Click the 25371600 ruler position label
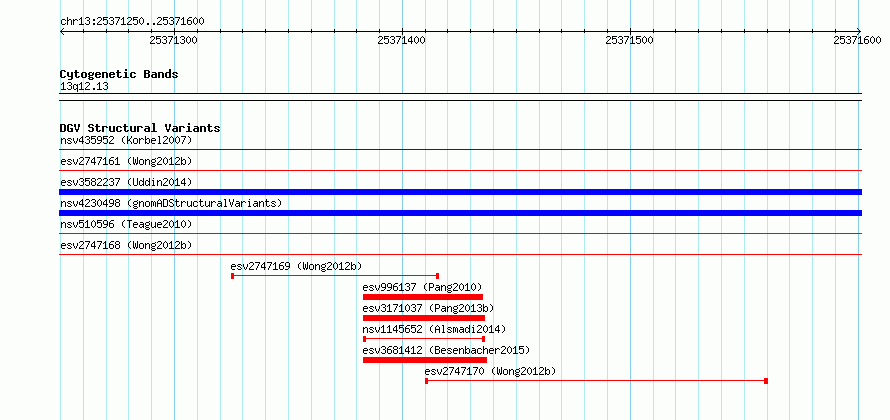The height and width of the screenshot is (420, 890). [857, 40]
